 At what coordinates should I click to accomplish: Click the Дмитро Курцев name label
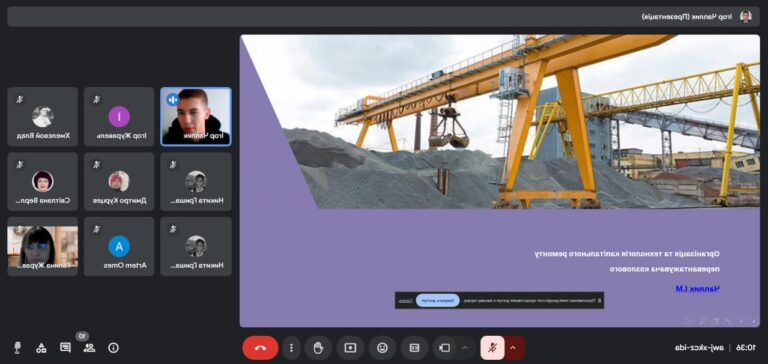click(120, 200)
